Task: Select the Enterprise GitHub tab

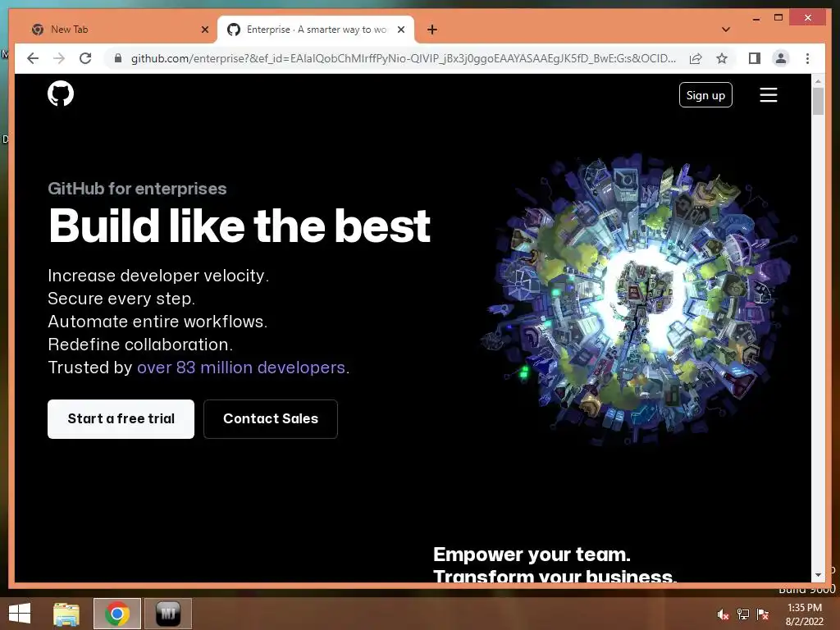Action: click(316, 30)
